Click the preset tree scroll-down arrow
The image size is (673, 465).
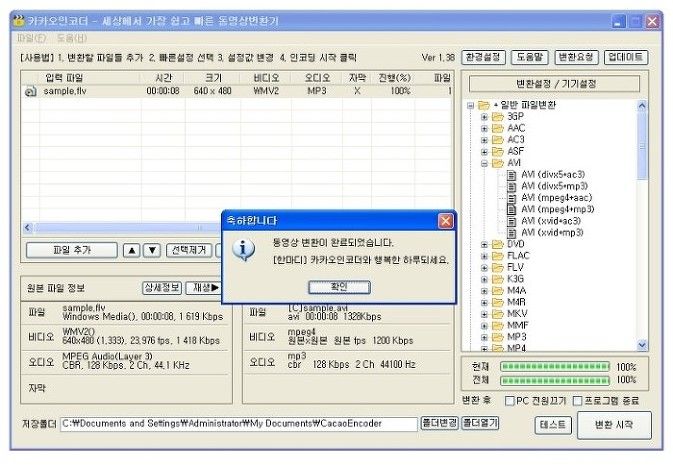pyautogui.click(x=642, y=344)
